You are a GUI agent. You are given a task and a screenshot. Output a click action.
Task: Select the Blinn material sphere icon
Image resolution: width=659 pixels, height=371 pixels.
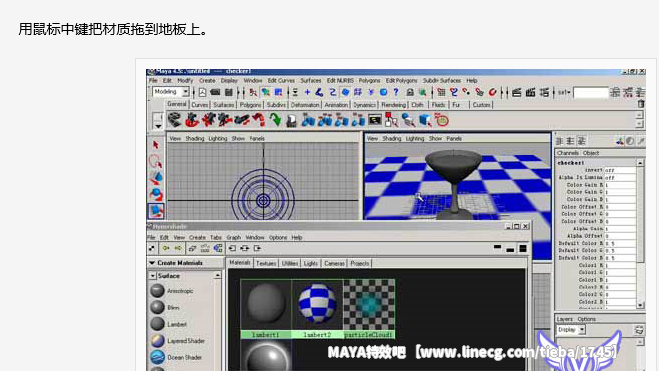click(157, 307)
